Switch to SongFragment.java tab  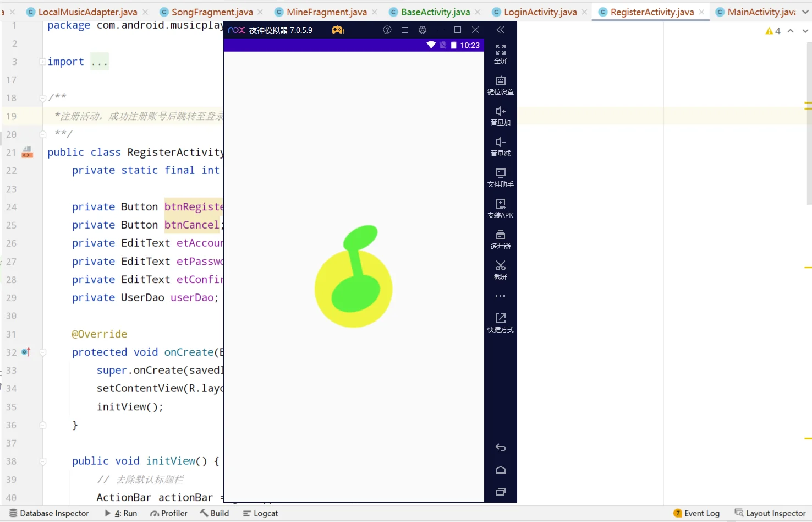212,12
